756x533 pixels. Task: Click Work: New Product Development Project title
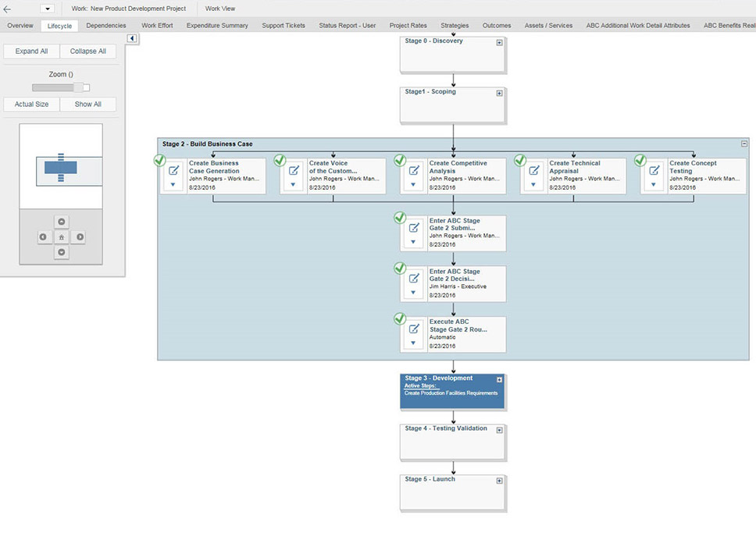[129, 9]
